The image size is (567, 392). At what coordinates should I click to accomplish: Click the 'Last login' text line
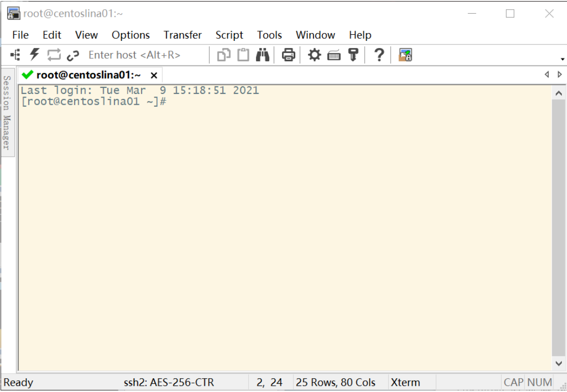(140, 90)
